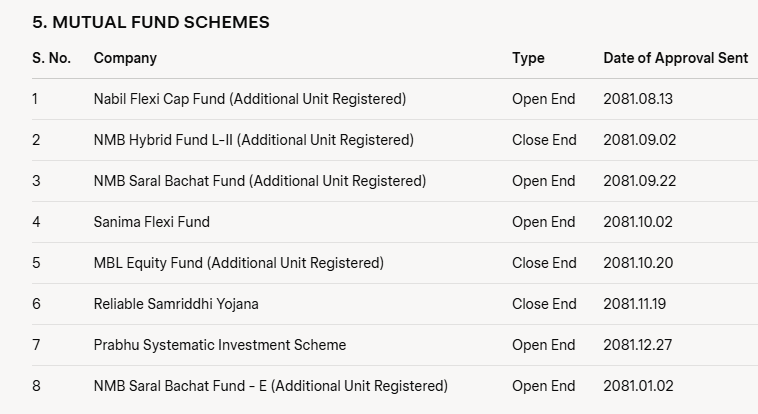The width and height of the screenshot is (758, 414).
Task: Click serial number 8 cell
Action: click(x=36, y=386)
